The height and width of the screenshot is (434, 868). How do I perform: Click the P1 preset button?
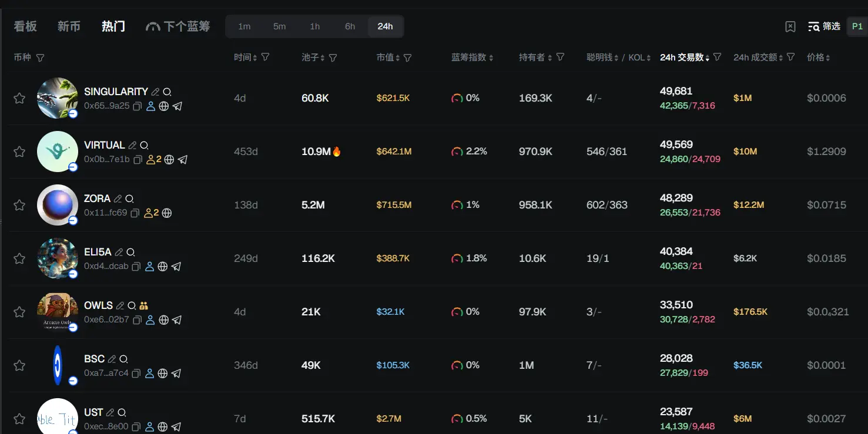point(857,26)
